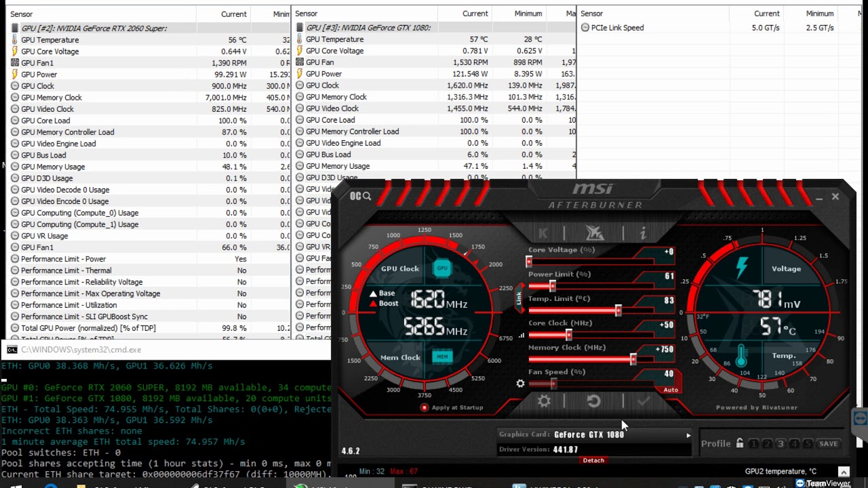
Task: Launch Kombustor with the K button
Action: pos(543,233)
